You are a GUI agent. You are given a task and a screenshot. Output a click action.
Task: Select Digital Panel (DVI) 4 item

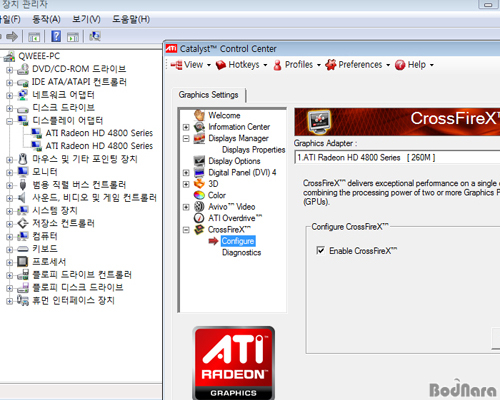coord(242,172)
